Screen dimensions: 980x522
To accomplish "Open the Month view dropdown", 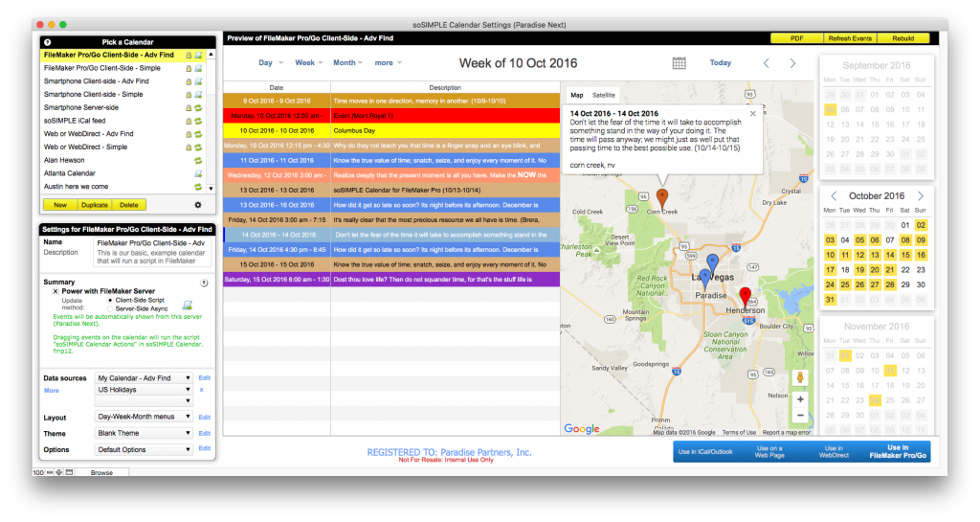I will pyautogui.click(x=348, y=62).
